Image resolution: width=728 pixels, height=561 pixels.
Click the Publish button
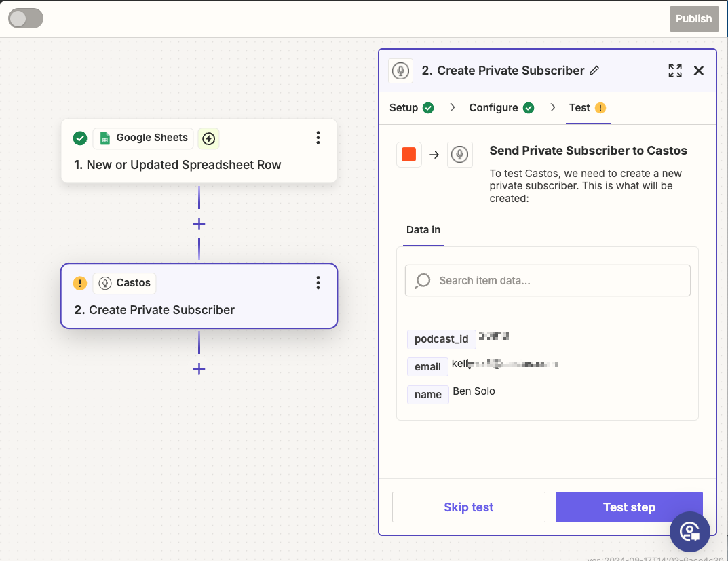693,19
